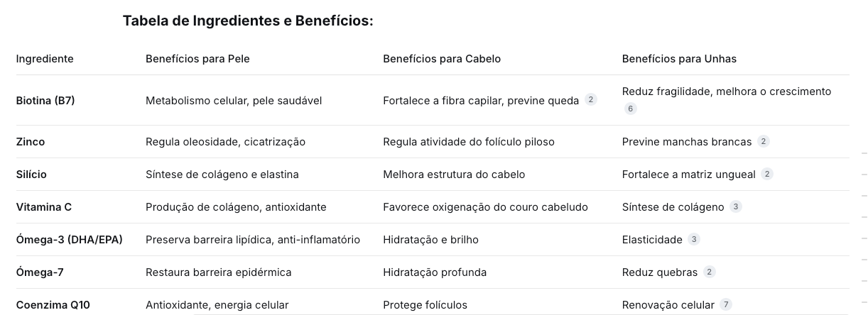This screenshot has width=868, height=315.
Task: Click citation badge 2 after "previne queda"
Action: (591, 100)
